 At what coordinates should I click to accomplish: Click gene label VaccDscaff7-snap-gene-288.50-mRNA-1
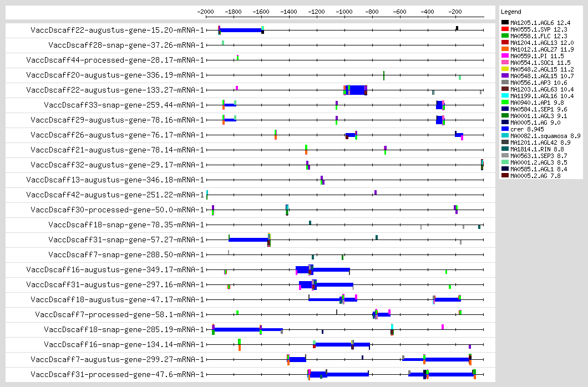[x=126, y=254]
